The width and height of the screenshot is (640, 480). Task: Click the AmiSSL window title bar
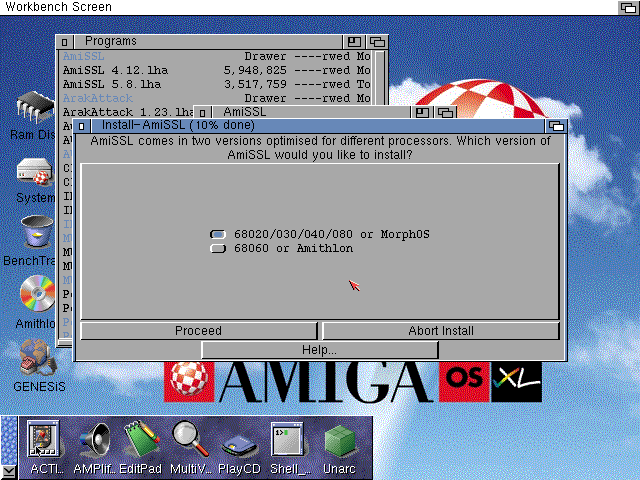click(311, 112)
